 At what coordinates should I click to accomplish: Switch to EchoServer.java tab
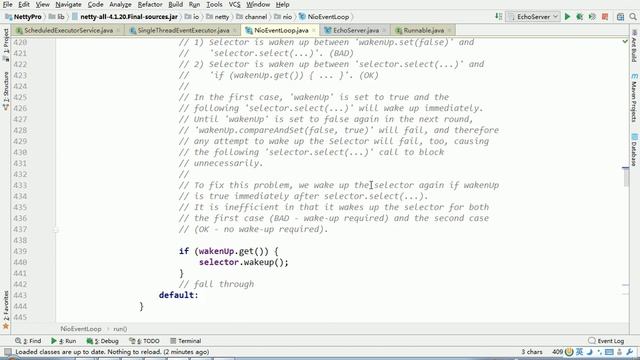click(356, 30)
